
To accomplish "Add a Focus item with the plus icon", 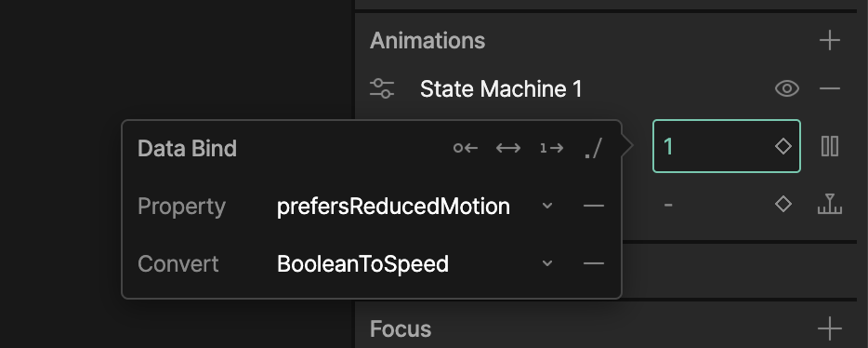I will pyautogui.click(x=829, y=328).
